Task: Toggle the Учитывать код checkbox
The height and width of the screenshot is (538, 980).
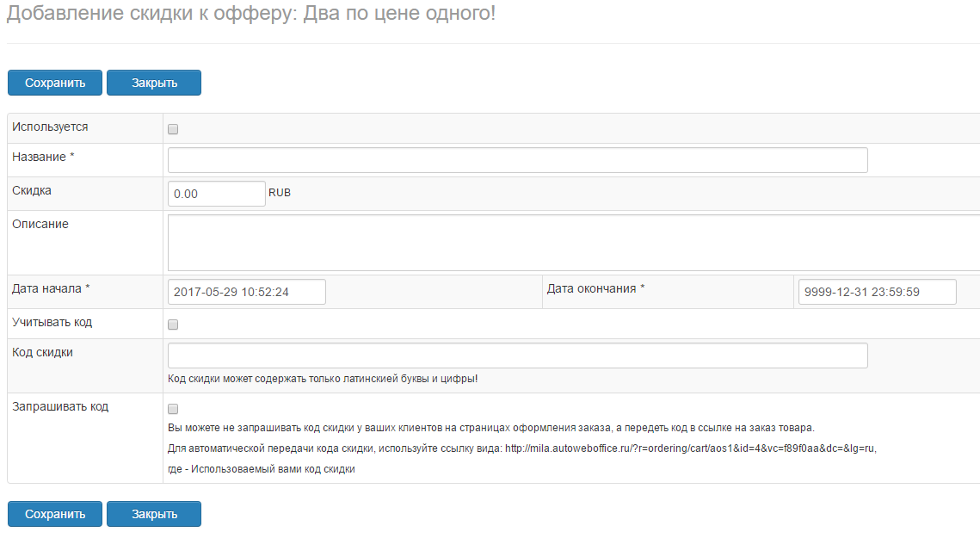Action: click(x=173, y=325)
